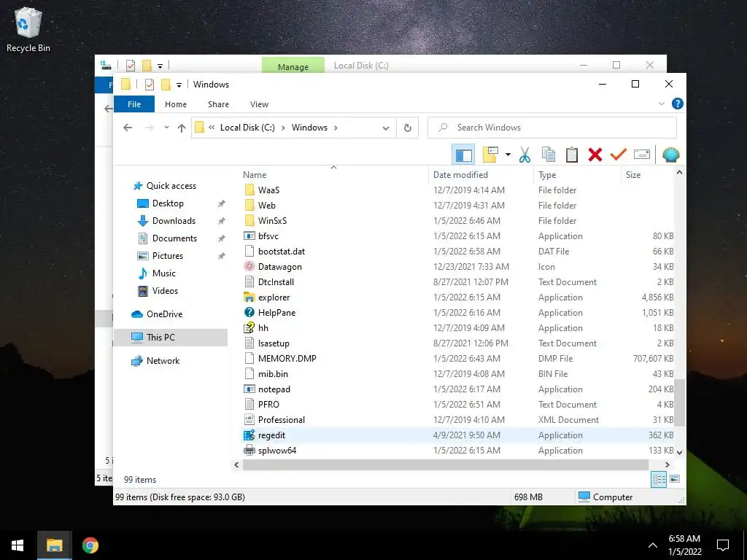Open the File menu in the Windows window
The image size is (747, 560).
(x=134, y=104)
